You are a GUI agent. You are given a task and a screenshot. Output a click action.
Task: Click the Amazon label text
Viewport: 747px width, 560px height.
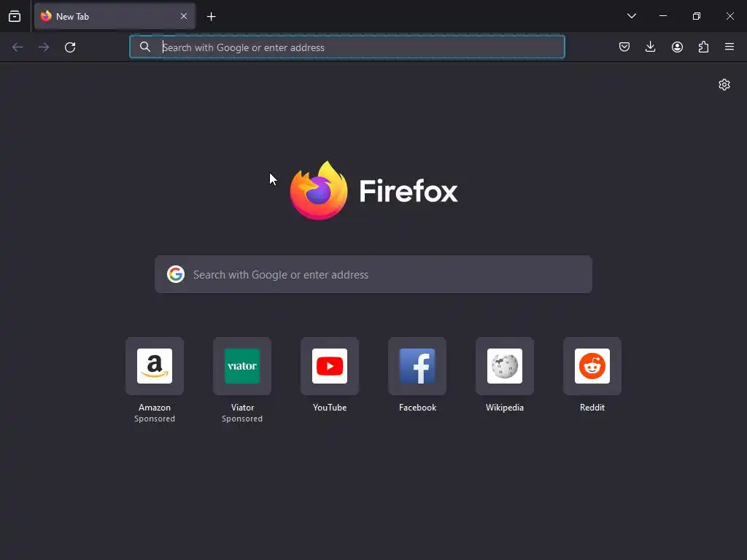[155, 408]
